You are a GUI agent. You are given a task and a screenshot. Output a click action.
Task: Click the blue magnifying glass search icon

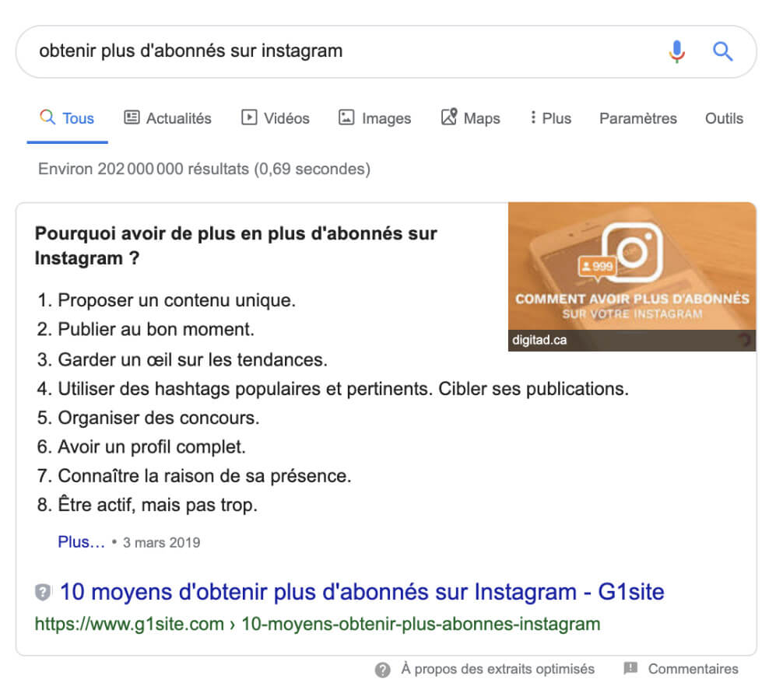[x=722, y=51]
